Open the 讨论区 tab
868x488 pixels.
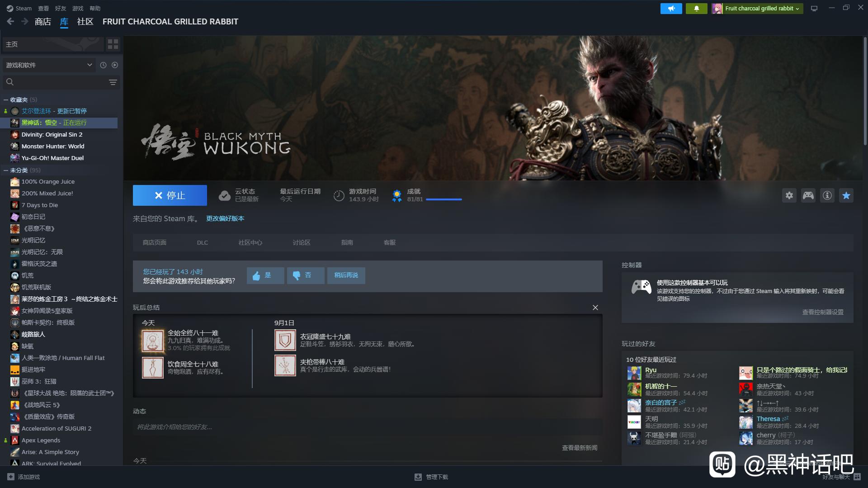(x=302, y=242)
